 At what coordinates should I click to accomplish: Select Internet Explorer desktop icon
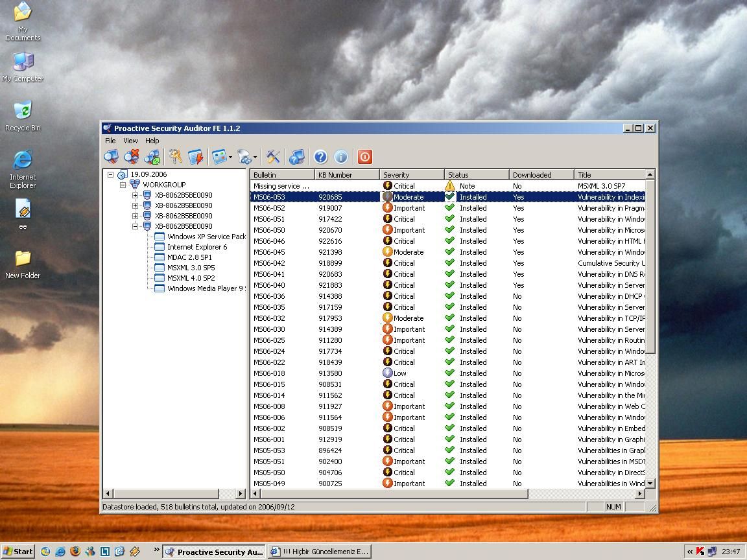point(23,170)
